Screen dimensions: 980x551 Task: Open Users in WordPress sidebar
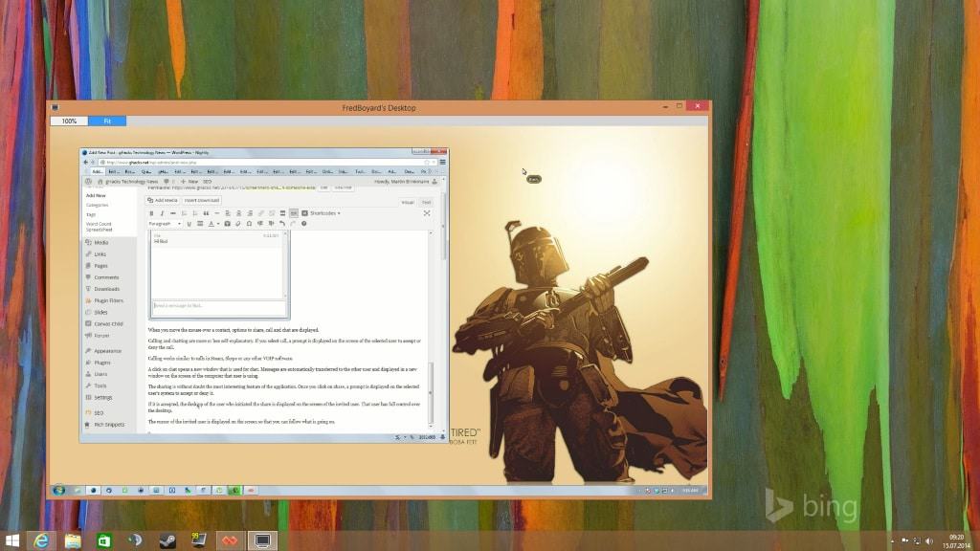point(100,374)
